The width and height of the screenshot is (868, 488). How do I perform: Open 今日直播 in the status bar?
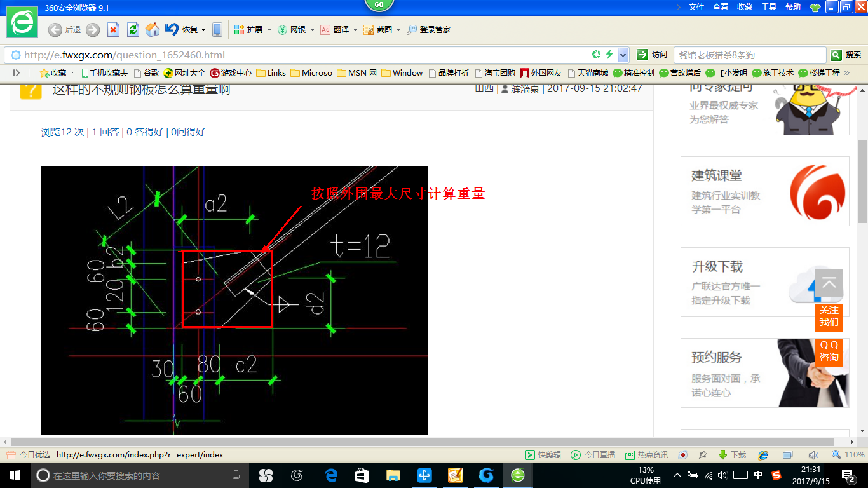[x=593, y=455]
